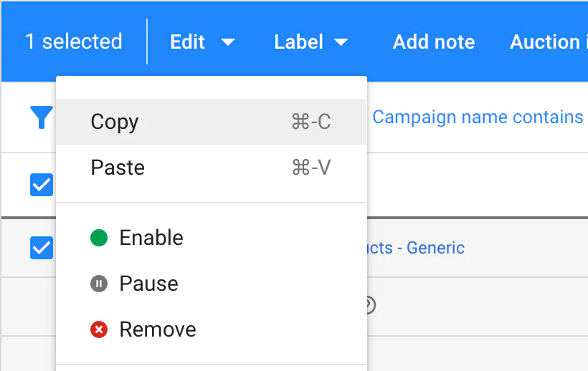Image resolution: width=588 pixels, height=371 pixels.
Task: Click the Add note button
Action: [x=434, y=42]
